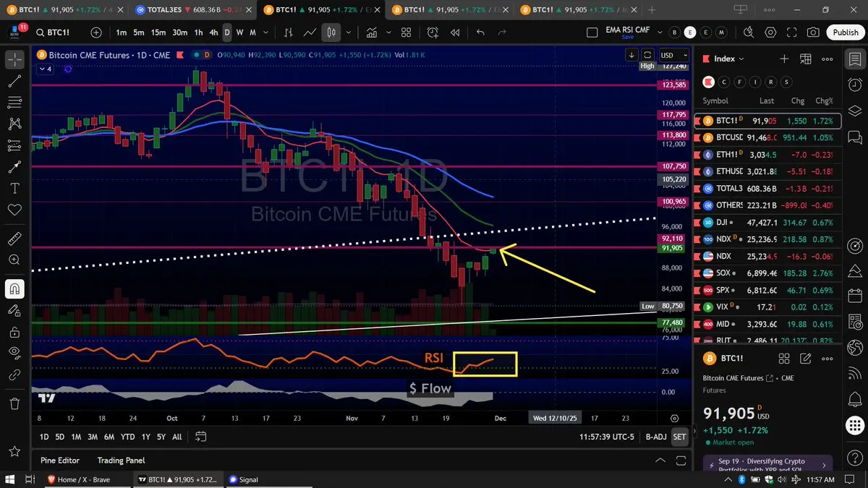Open the alerts clock panel

(x=854, y=85)
